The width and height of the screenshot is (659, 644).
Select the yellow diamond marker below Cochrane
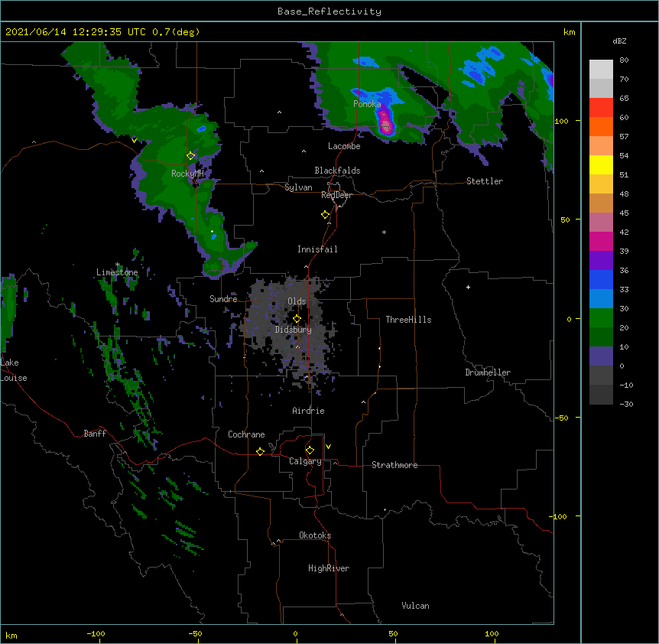[x=260, y=451]
